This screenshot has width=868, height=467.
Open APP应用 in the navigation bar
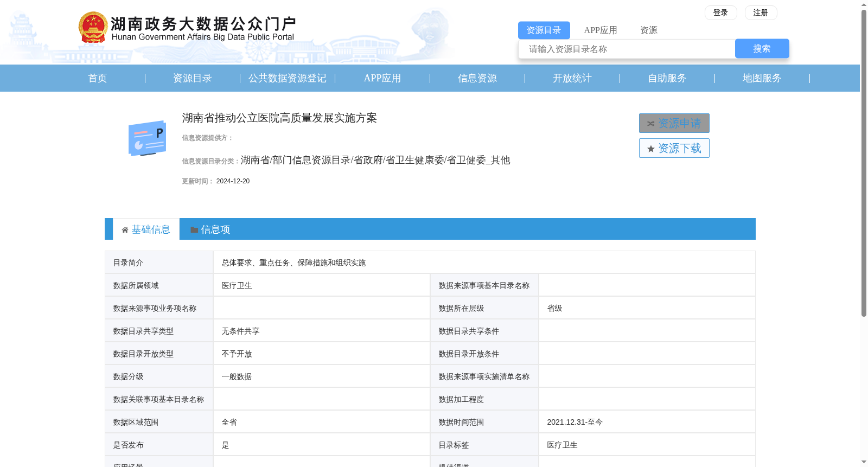point(382,78)
